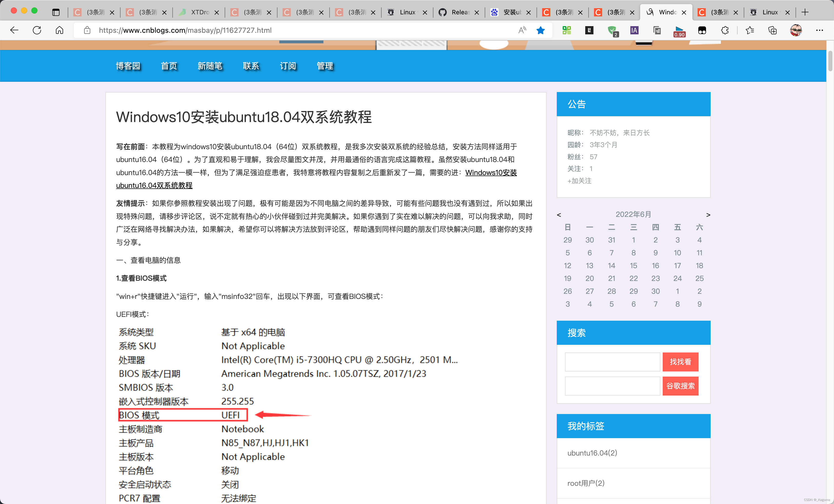The image size is (834, 504).
Task: Open 博客园 in the blog navigation
Action: (x=128, y=66)
